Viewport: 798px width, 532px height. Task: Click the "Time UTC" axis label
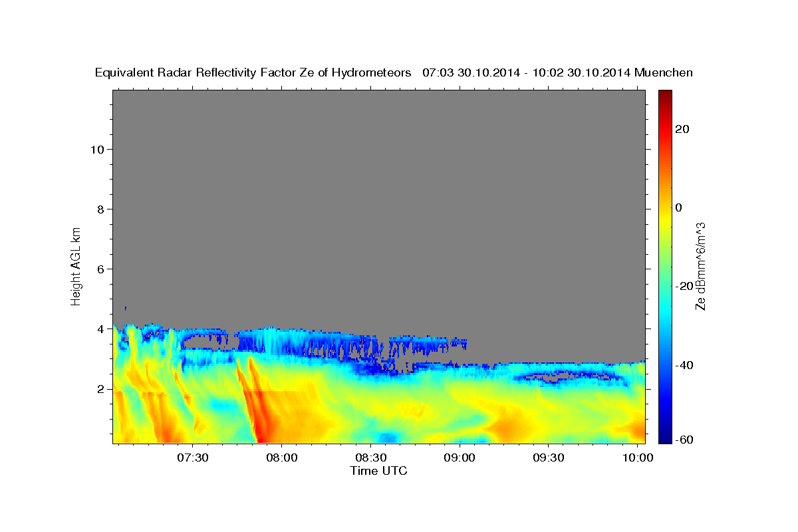click(378, 471)
